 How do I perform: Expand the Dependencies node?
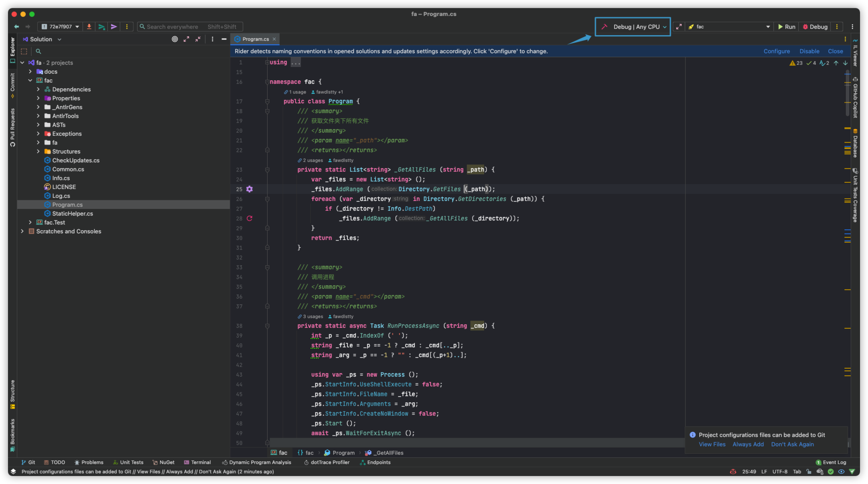pos(38,89)
